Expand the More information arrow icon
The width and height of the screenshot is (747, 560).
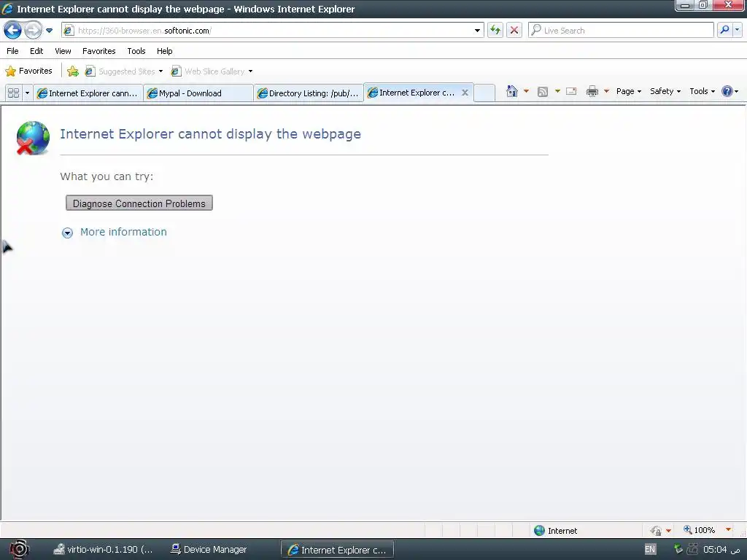tap(67, 233)
